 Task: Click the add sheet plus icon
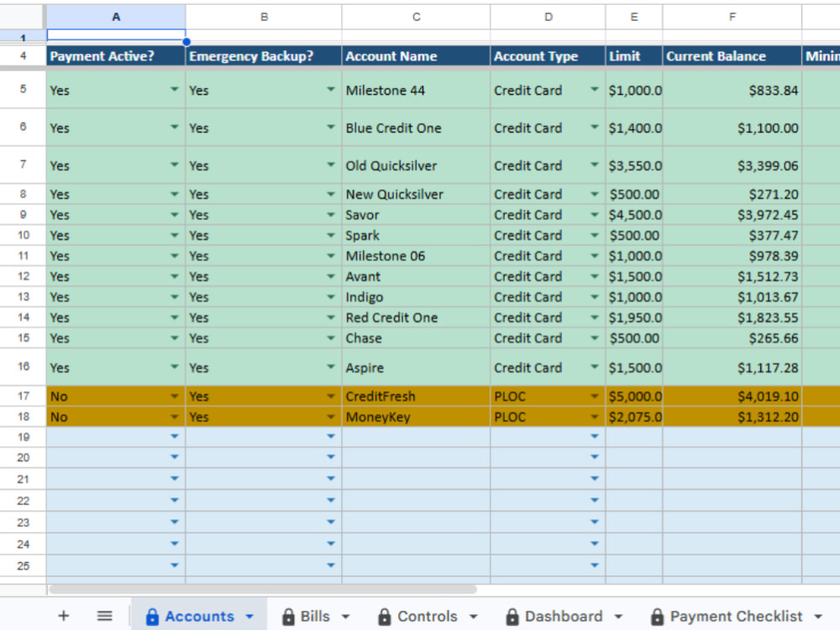pyautogui.click(x=63, y=616)
